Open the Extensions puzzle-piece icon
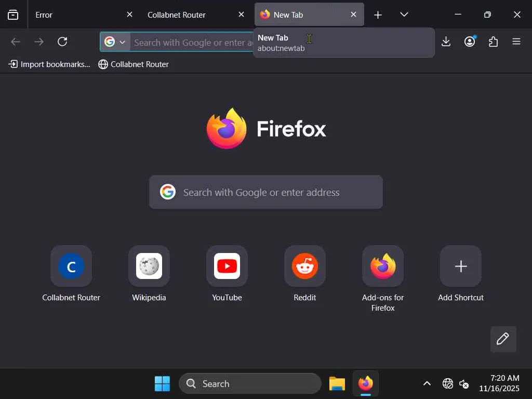This screenshot has height=399, width=532. pos(493,42)
